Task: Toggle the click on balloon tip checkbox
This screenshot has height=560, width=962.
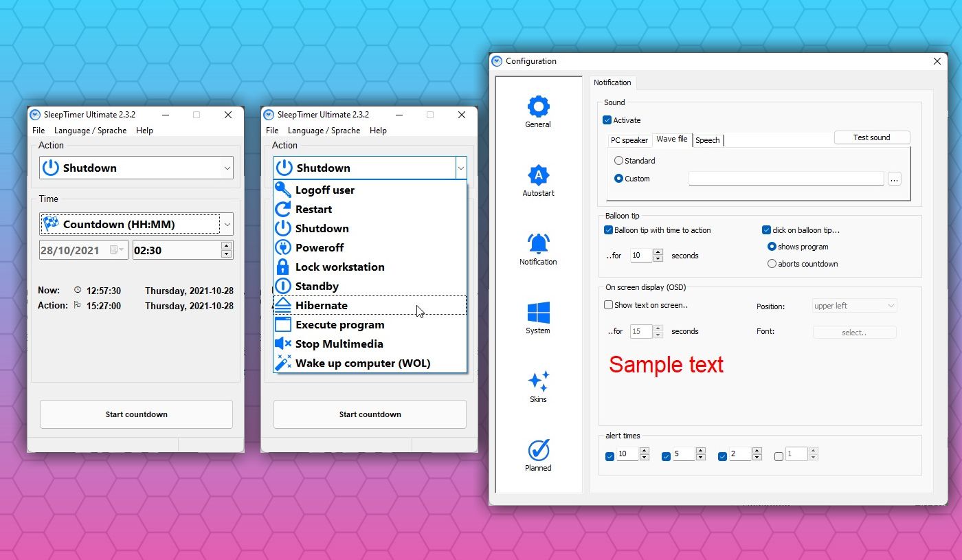Action: click(x=766, y=230)
